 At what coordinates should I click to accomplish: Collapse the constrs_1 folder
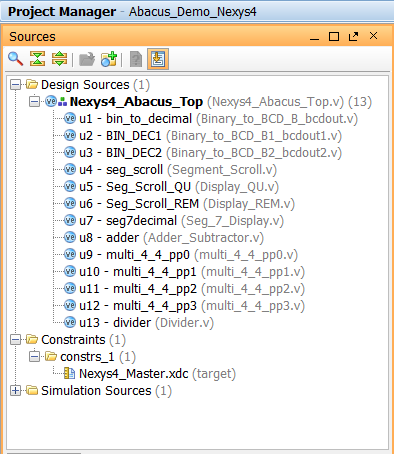(34, 357)
